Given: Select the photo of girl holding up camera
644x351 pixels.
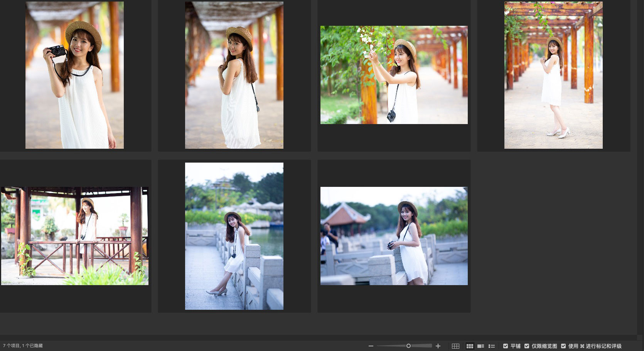Looking at the screenshot, I should click(x=74, y=75).
